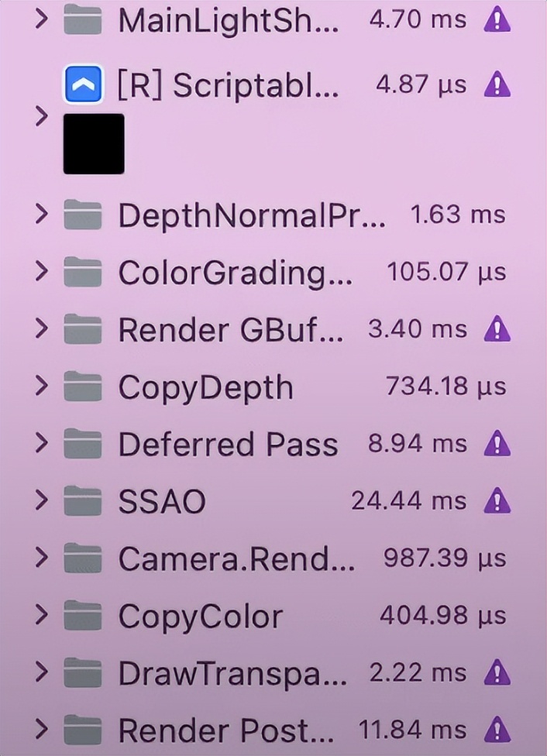
Task: Click the warning icon next to Deferred Pass
Action: point(497,445)
